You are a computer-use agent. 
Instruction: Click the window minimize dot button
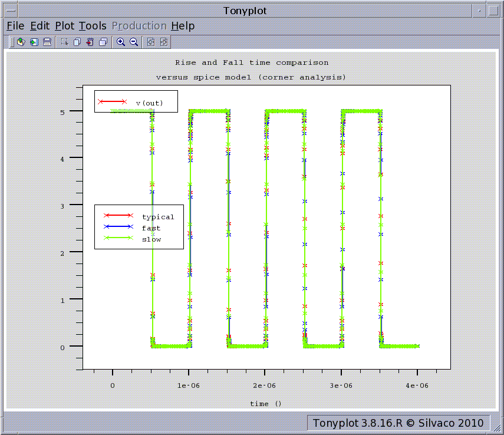pyautogui.click(x=479, y=11)
